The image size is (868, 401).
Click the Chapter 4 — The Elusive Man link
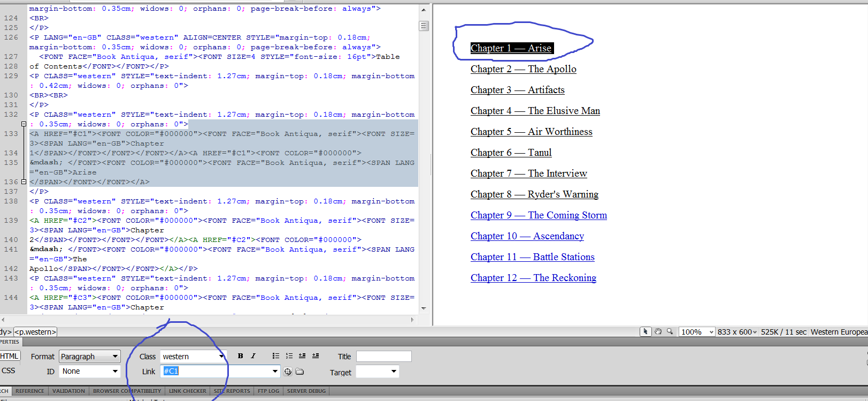(x=535, y=111)
